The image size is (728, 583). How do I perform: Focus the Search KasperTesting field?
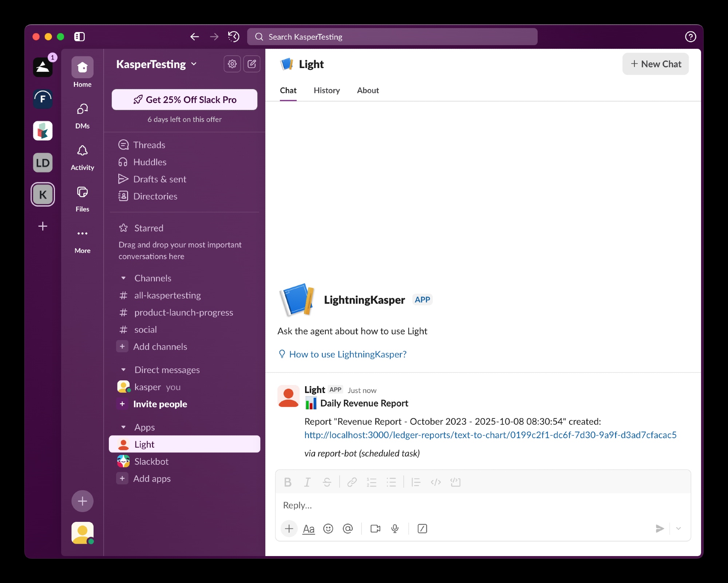[392, 37]
